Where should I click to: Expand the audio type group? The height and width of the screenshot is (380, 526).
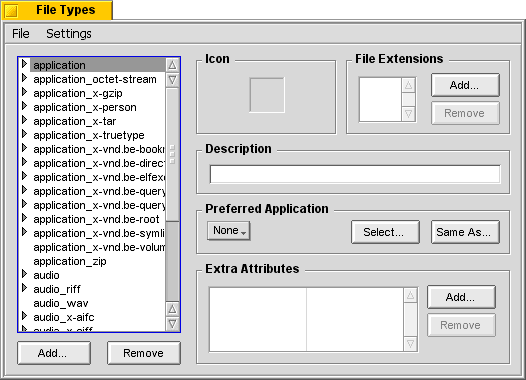24,274
